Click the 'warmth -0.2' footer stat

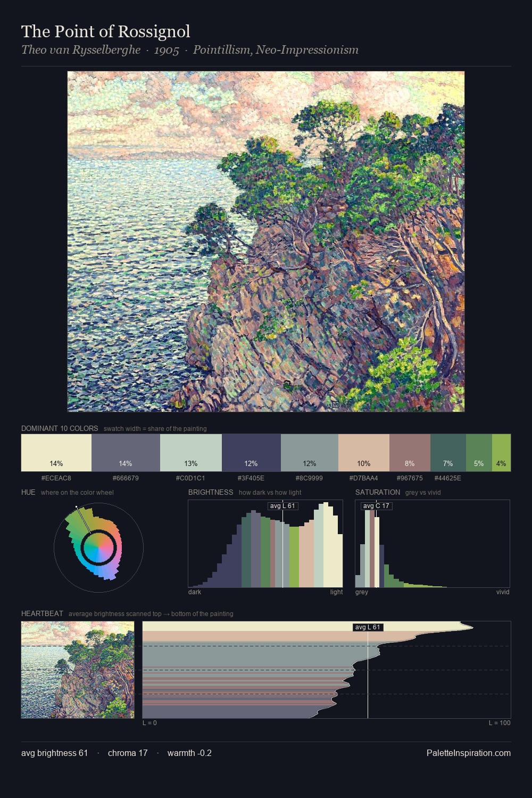point(189,753)
